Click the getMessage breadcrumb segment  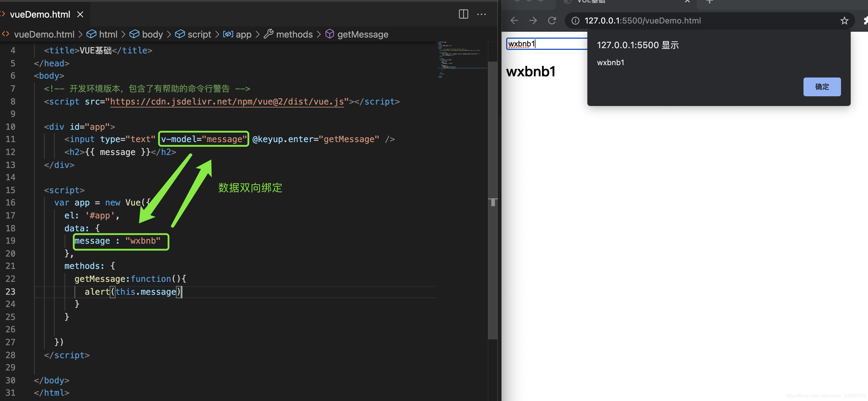[362, 34]
